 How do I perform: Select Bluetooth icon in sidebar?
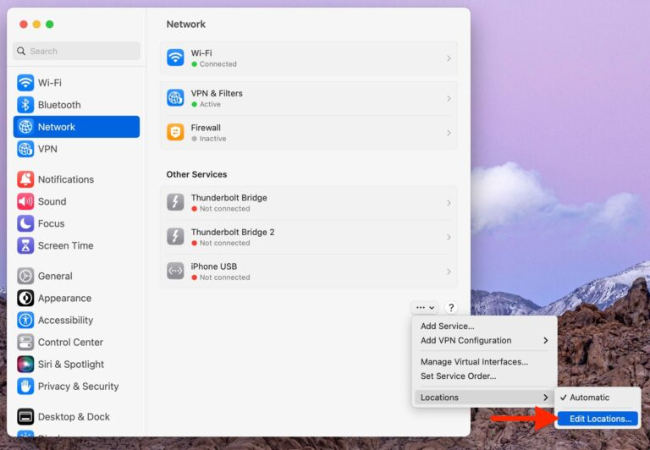(25, 105)
